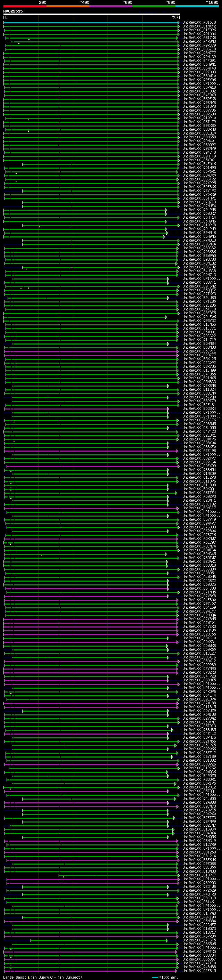This screenshot has width=222, height=980.
Task: Select label UniRef100_B2V3A2
Action: 199,719
